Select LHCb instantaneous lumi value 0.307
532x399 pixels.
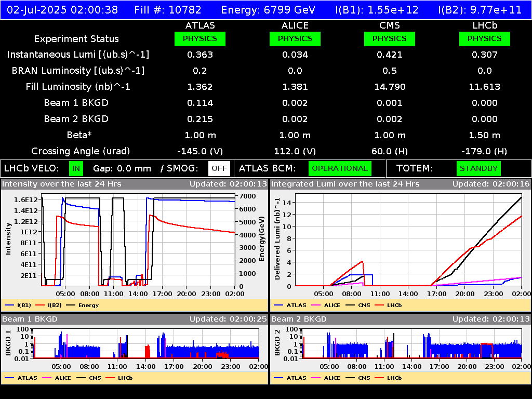(485, 55)
